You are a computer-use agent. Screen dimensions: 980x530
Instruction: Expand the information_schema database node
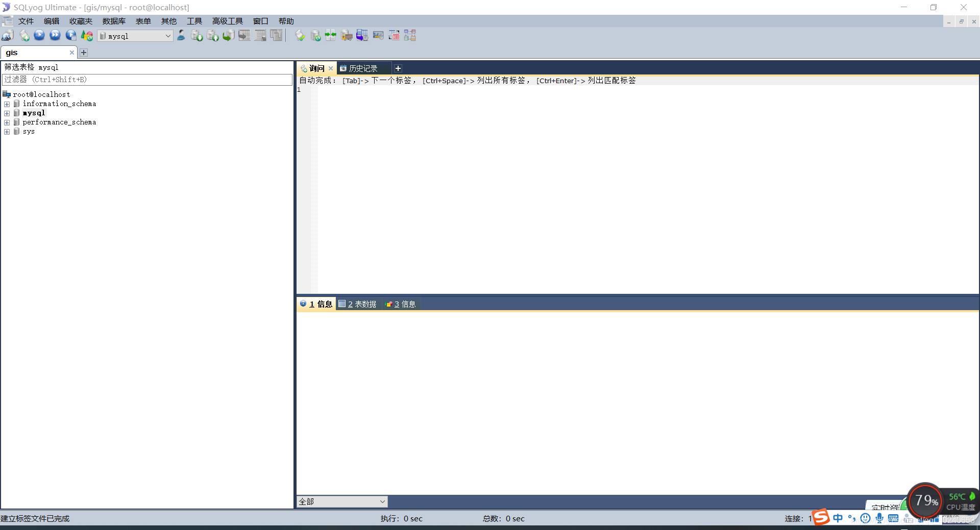[7, 104]
